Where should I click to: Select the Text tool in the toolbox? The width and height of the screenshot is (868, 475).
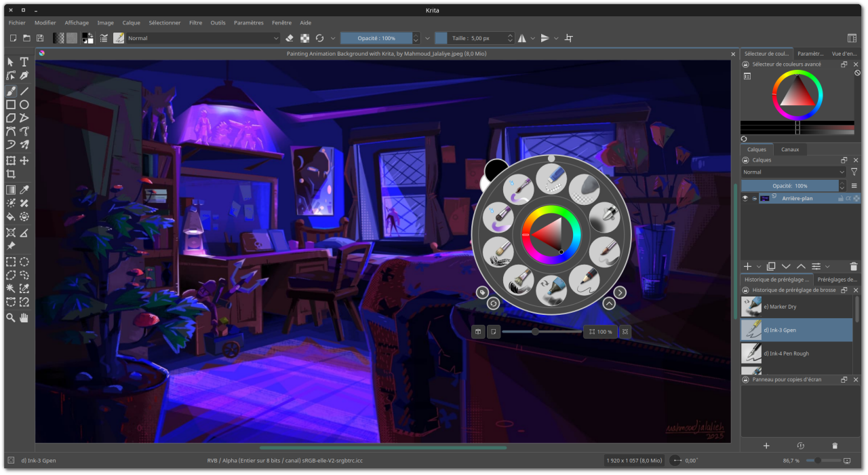point(24,62)
